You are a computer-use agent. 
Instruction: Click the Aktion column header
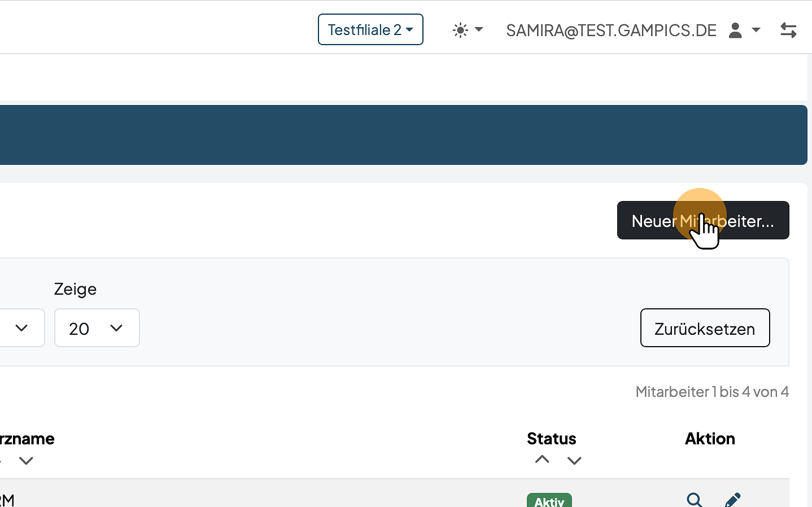(x=710, y=439)
